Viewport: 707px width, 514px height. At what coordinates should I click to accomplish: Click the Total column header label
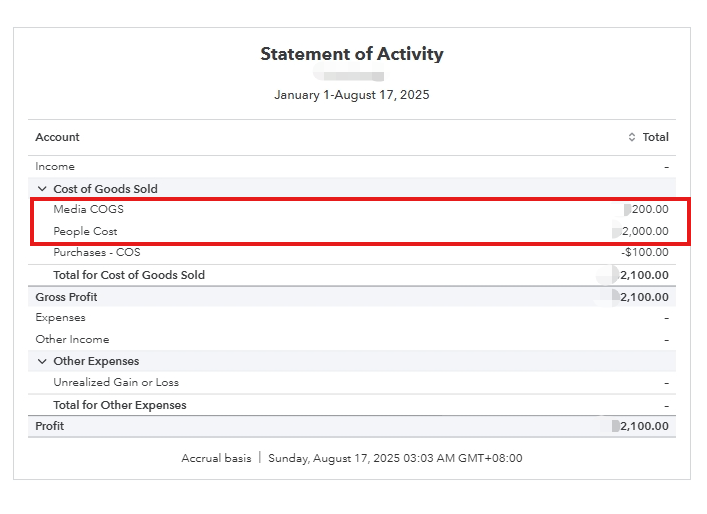pyautogui.click(x=655, y=137)
